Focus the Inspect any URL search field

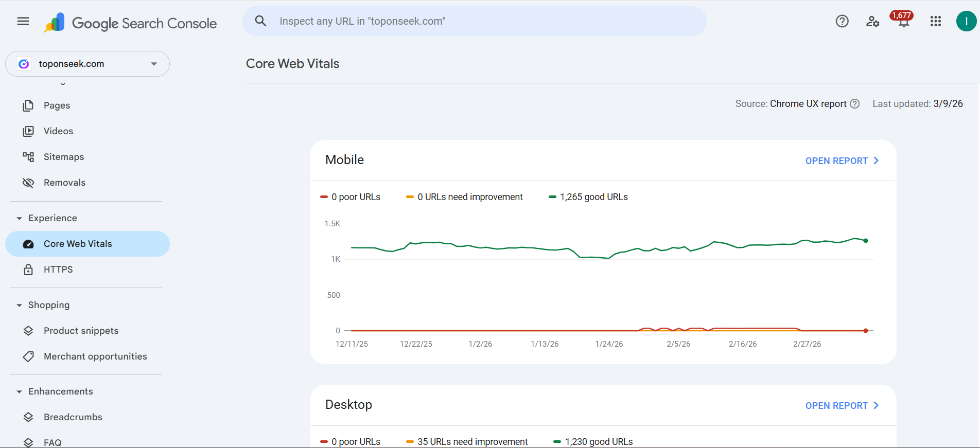click(475, 21)
